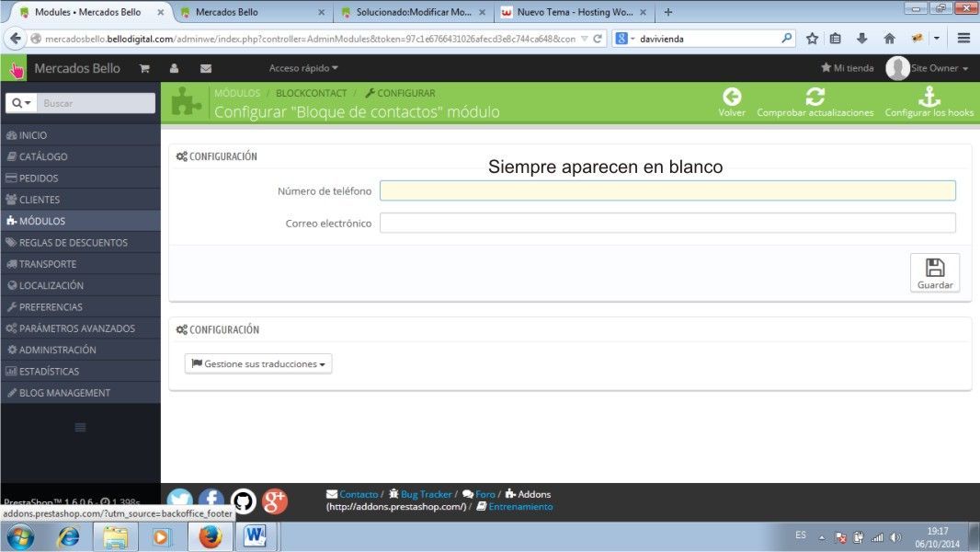The image size is (980, 552).
Task: Show hidden tray icons arrow
Action: point(822,537)
